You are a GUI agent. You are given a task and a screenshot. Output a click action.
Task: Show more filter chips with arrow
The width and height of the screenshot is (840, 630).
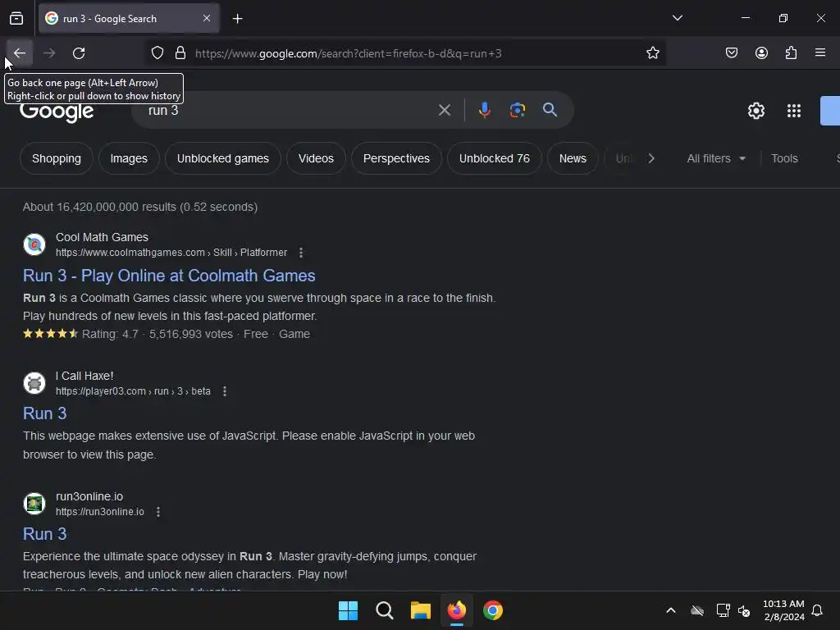coord(651,158)
